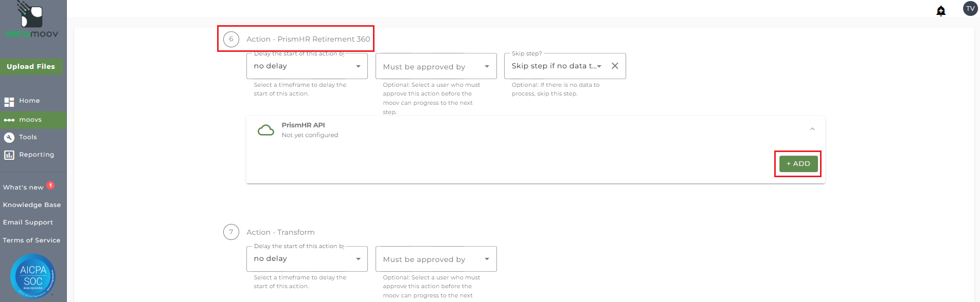This screenshot has width=980, height=302.
Task: Click Action - Transform title
Action: [x=280, y=232]
